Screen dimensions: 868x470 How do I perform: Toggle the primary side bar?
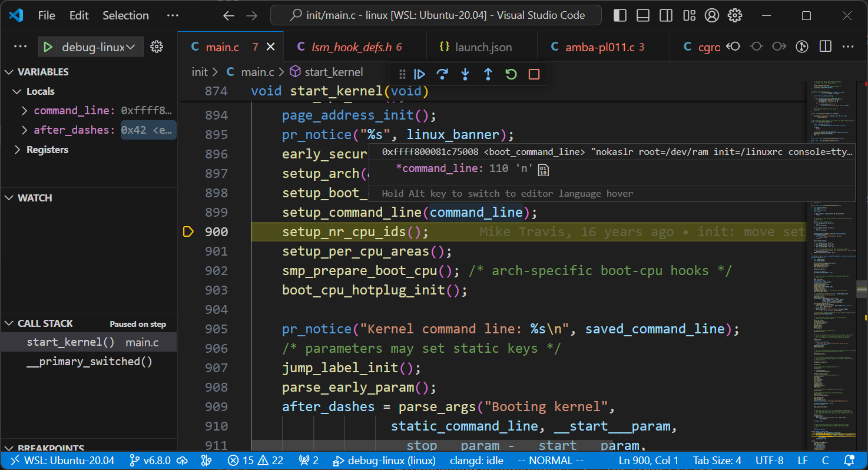pyautogui.click(x=620, y=16)
